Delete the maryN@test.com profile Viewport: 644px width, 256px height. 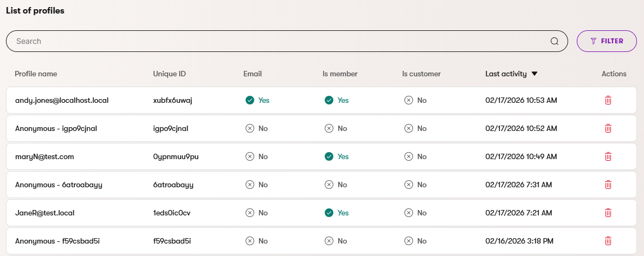(608, 156)
